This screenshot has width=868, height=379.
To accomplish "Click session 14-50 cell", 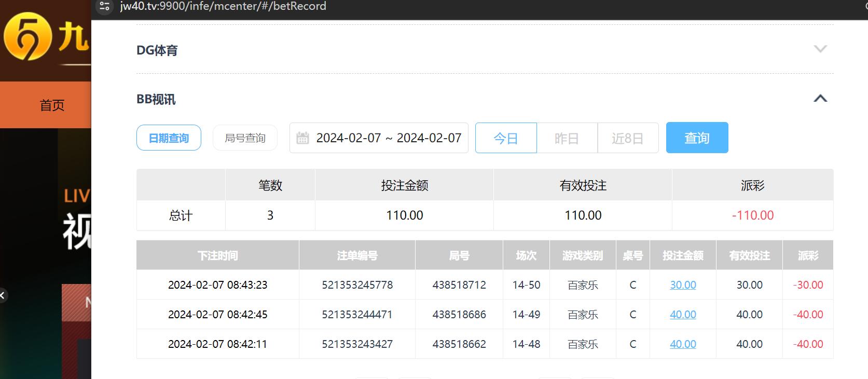I will tap(526, 285).
